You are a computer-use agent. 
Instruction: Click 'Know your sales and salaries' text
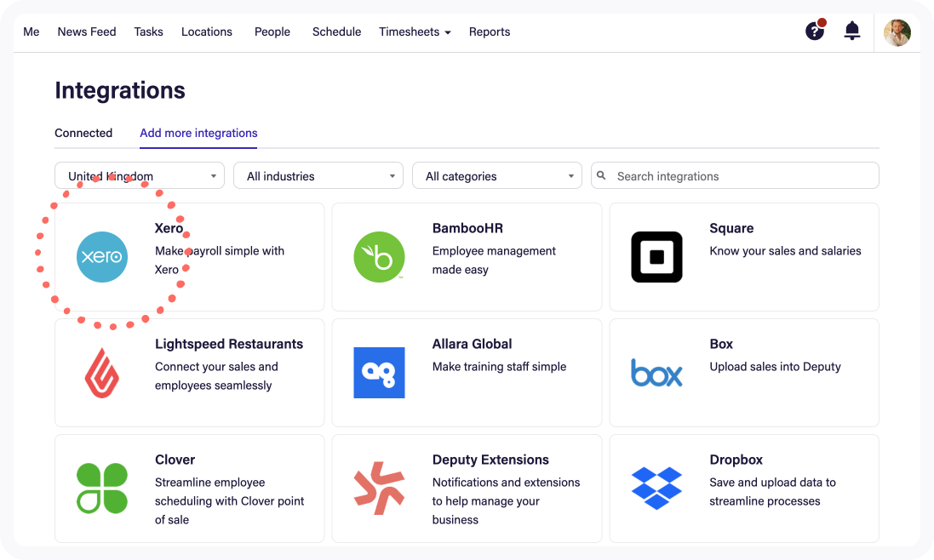[x=785, y=251]
